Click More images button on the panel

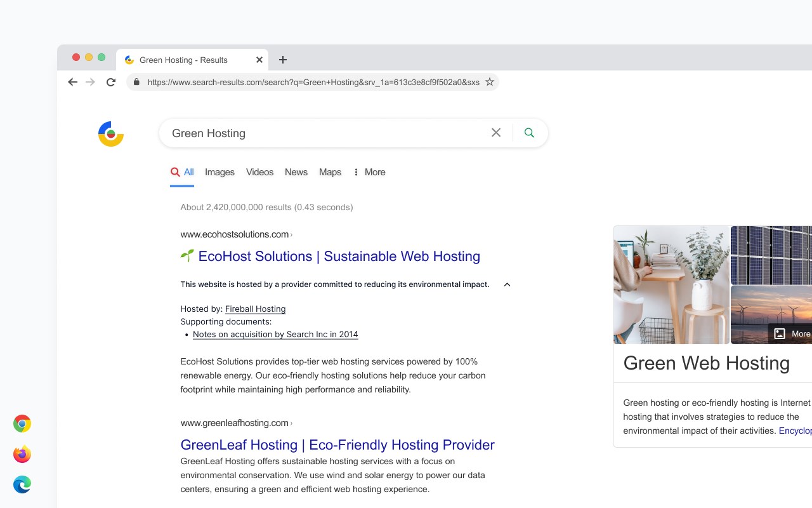[x=790, y=333]
